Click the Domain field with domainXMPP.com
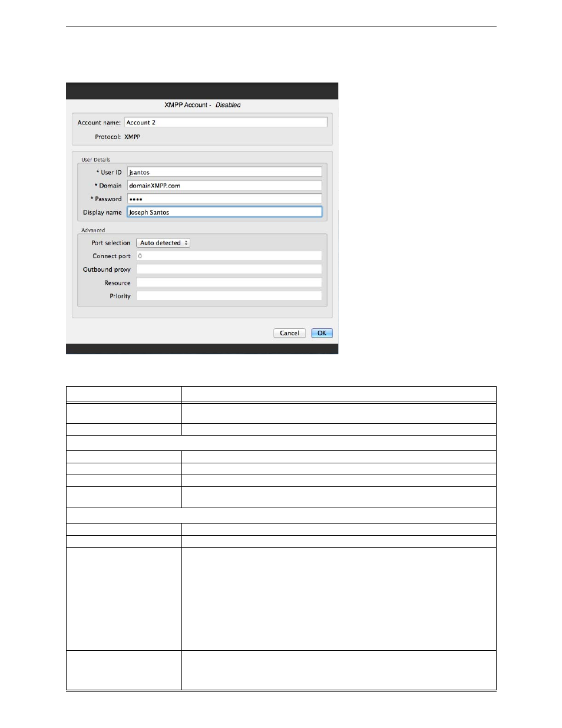The height and width of the screenshot is (728, 562). click(x=224, y=185)
